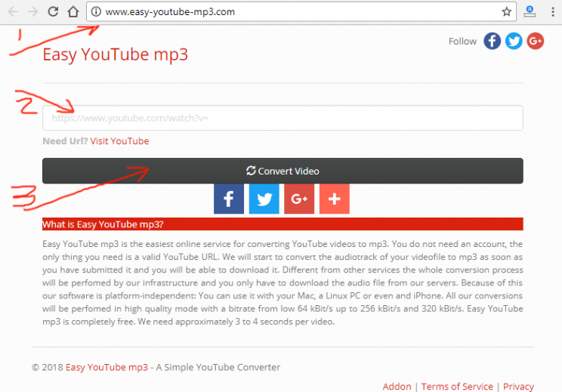562x392 pixels.
Task: Share on Facebook with the square button
Action: 229,199
